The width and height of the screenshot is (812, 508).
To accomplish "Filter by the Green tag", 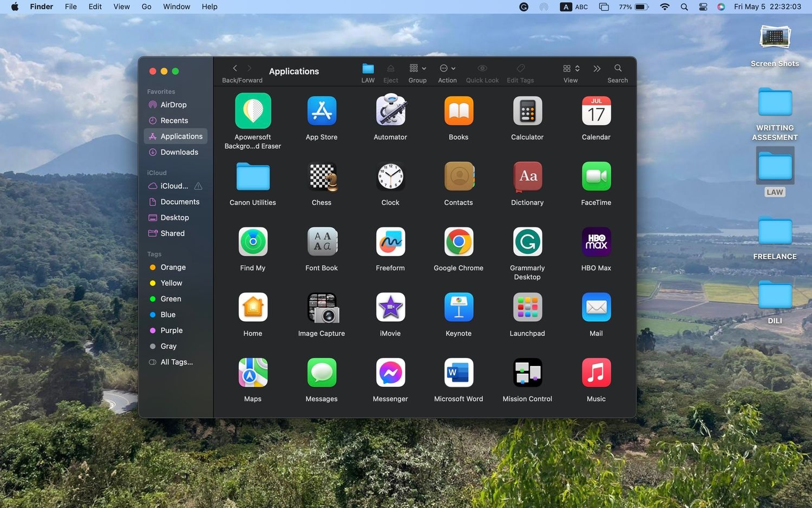I will point(175,299).
